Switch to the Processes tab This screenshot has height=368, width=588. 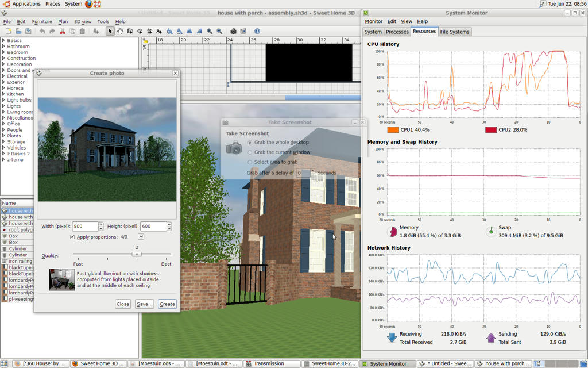pos(397,32)
